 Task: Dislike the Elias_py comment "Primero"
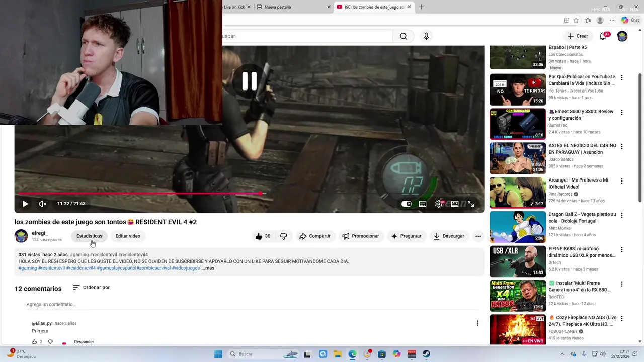pos(50,342)
